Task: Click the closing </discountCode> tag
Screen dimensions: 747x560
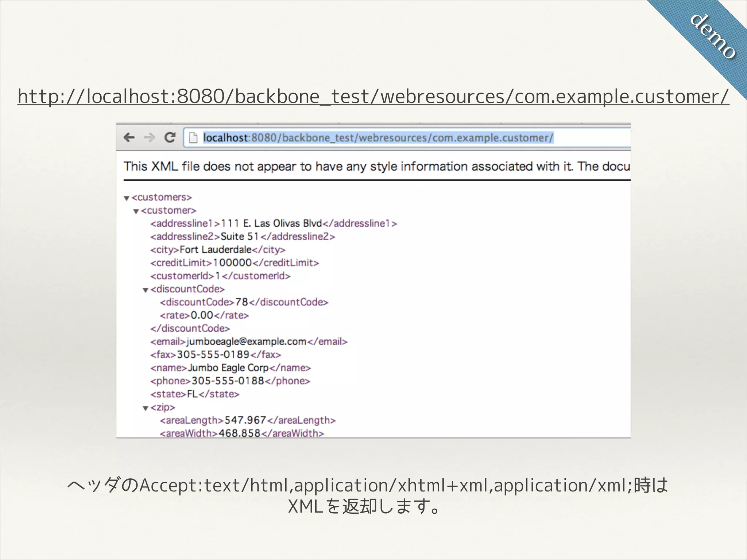Action: coord(190,328)
